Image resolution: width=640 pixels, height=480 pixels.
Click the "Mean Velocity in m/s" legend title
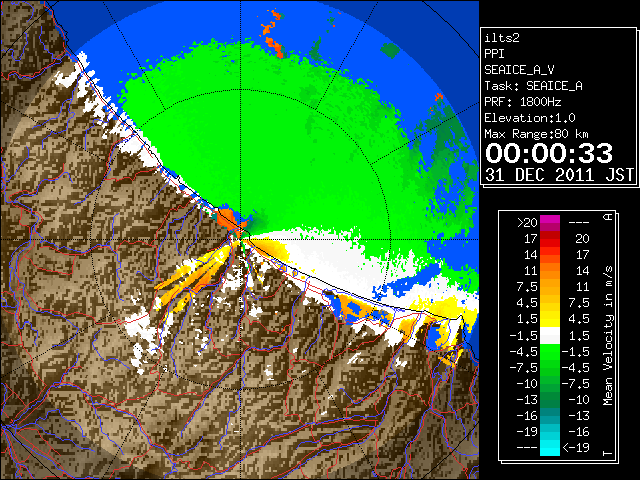[x=608, y=336]
